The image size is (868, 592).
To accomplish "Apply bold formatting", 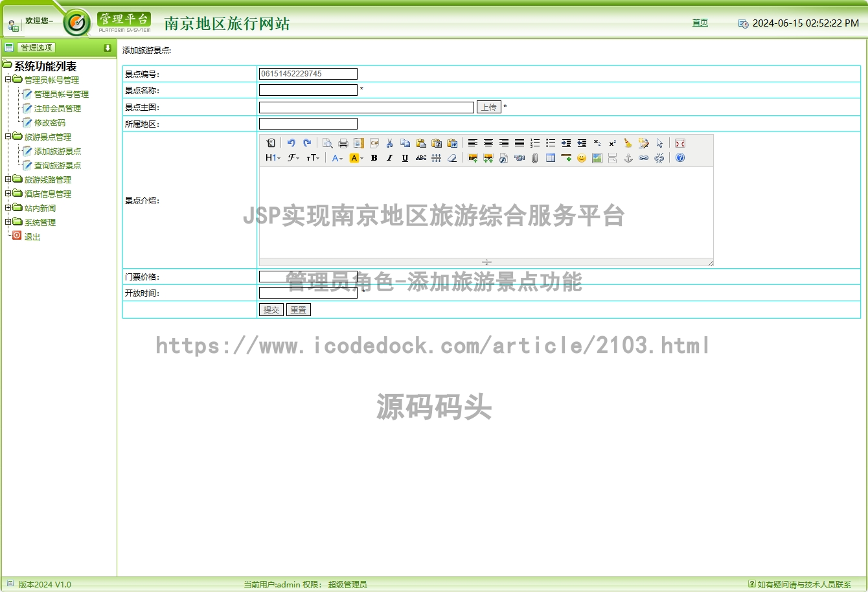I will pyautogui.click(x=374, y=158).
